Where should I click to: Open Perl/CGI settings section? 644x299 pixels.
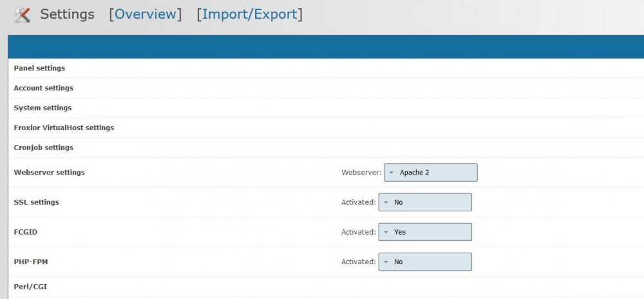coord(30,287)
